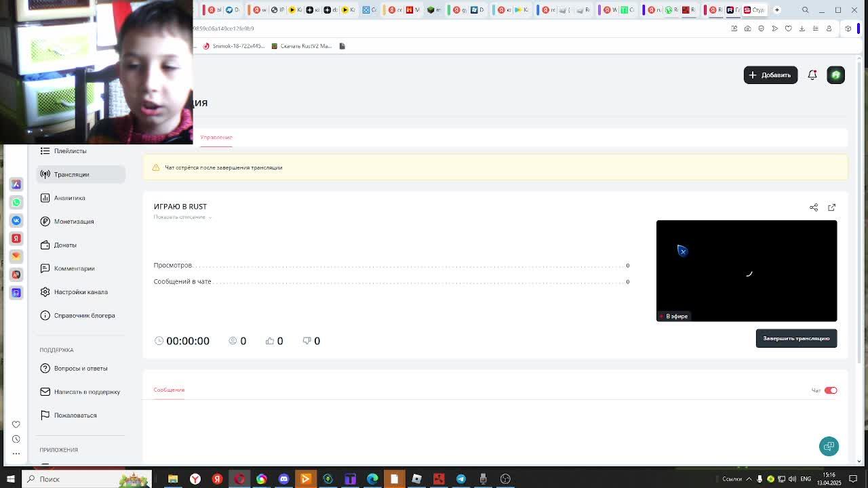Open browser downloads icon in address bar

coord(802,28)
